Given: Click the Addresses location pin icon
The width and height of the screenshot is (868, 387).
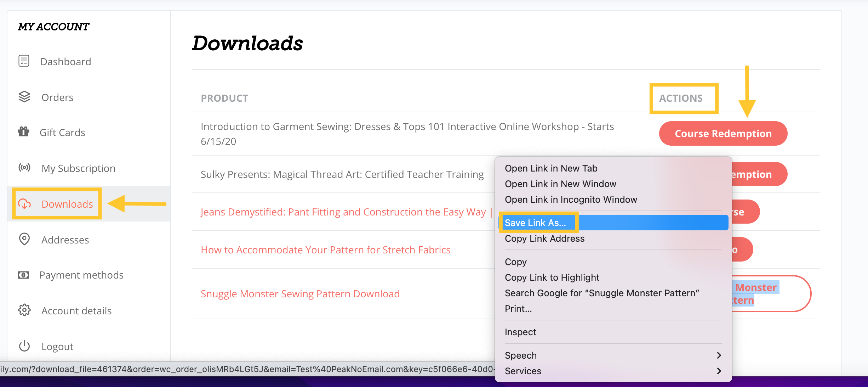Looking at the screenshot, I should click(24, 239).
